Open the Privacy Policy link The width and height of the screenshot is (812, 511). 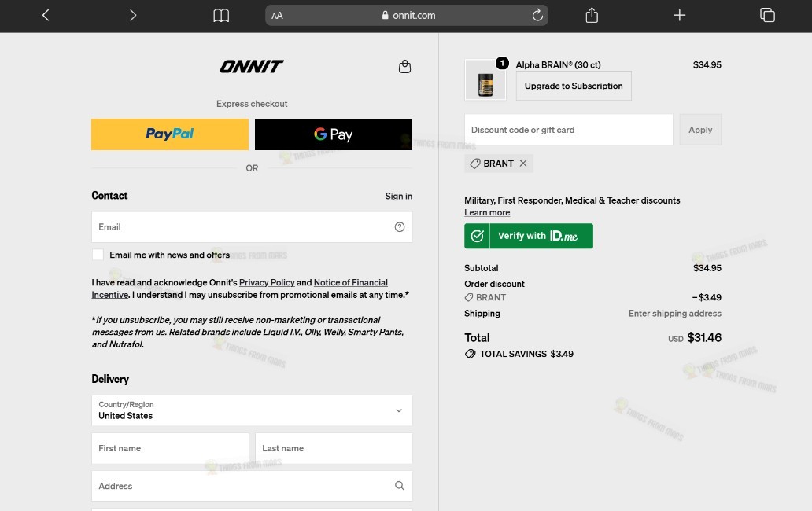point(267,282)
